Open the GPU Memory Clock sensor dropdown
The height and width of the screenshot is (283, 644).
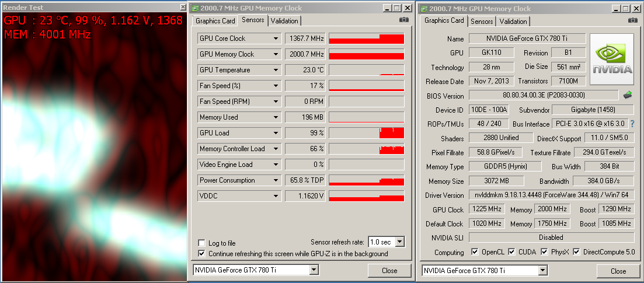point(276,54)
